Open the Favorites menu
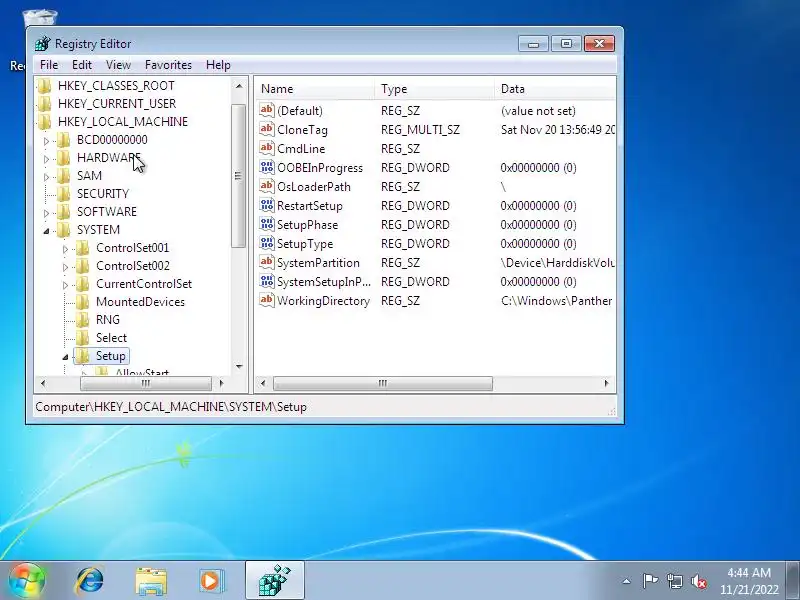Image resolution: width=800 pixels, height=600 pixels. (x=168, y=65)
